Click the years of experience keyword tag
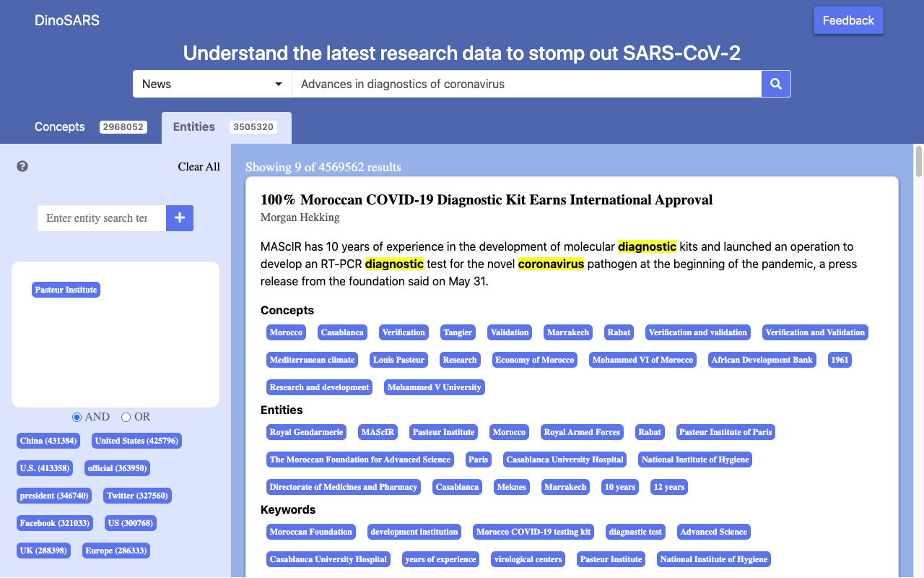The image size is (924, 578). (440, 559)
